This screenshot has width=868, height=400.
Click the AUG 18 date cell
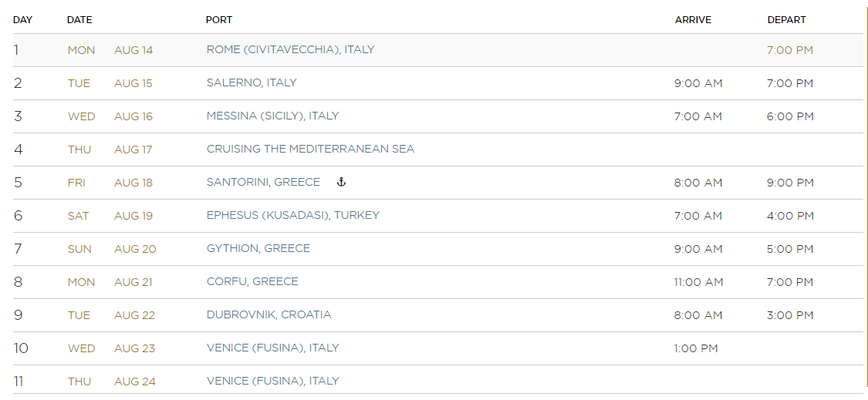point(133,183)
